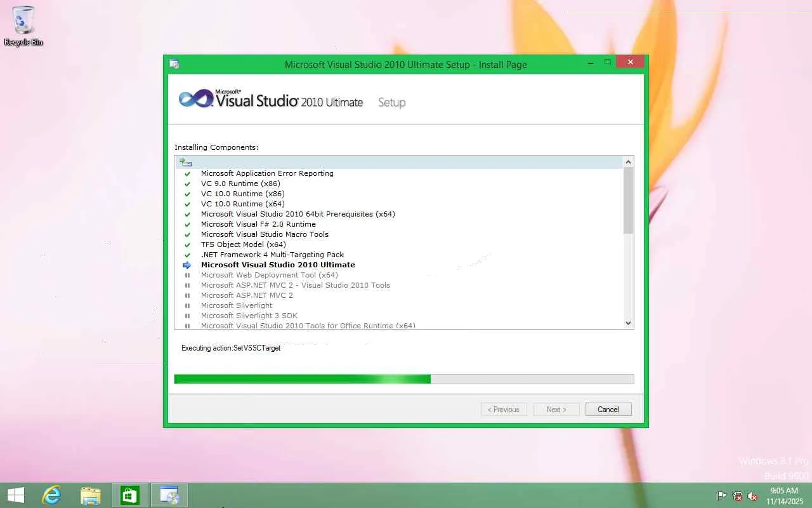Viewport: 812px width, 508px height.
Task: Click component list scroll down arrow
Action: 629,323
